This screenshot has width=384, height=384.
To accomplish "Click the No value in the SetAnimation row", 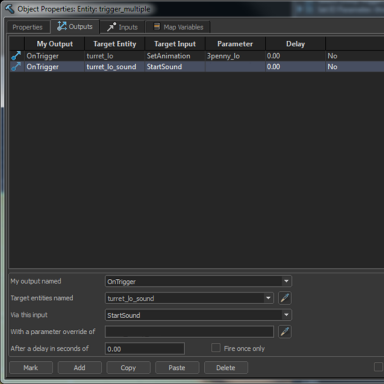I will (332, 56).
